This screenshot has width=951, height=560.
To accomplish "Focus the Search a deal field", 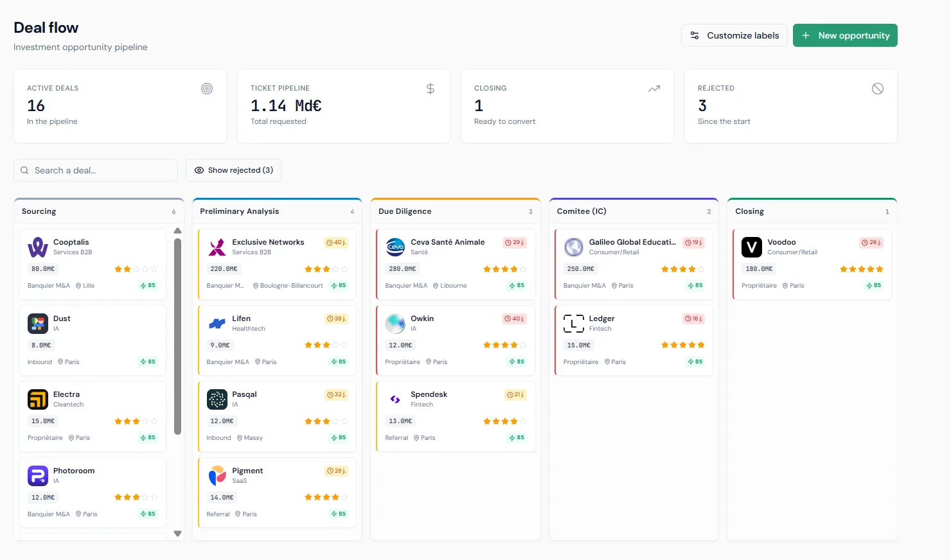I will click(x=96, y=170).
